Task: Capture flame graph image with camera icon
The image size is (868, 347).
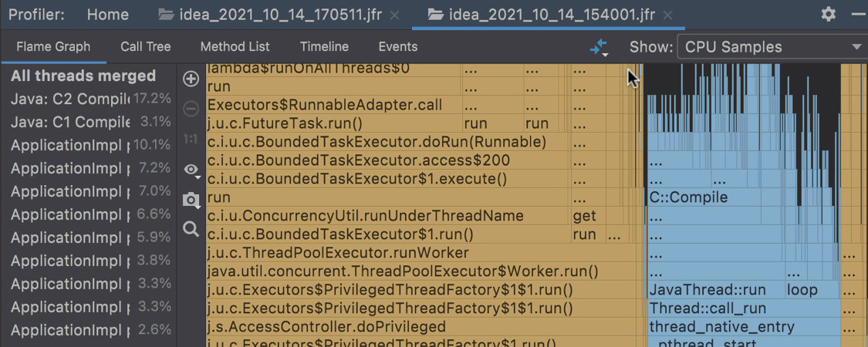Action: coord(191,200)
